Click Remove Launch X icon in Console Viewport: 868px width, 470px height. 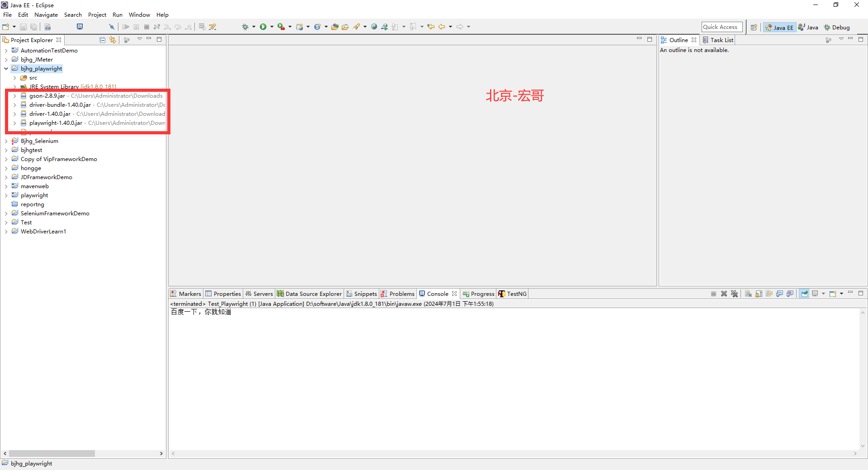click(724, 294)
